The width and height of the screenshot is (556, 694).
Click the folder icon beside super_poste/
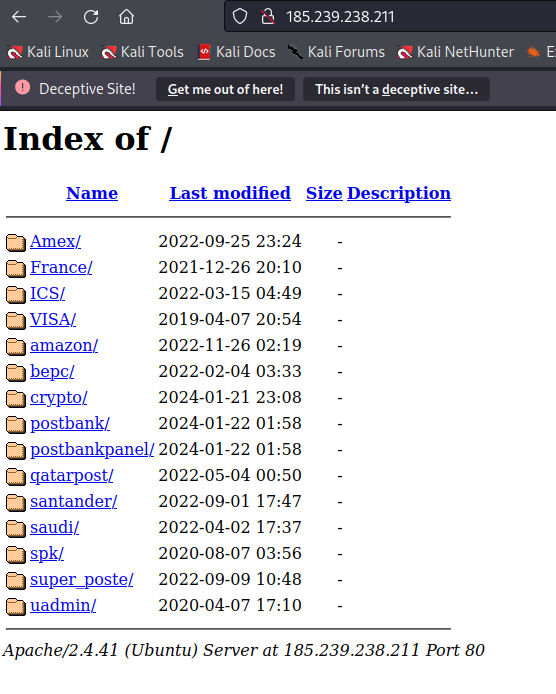[x=16, y=580]
